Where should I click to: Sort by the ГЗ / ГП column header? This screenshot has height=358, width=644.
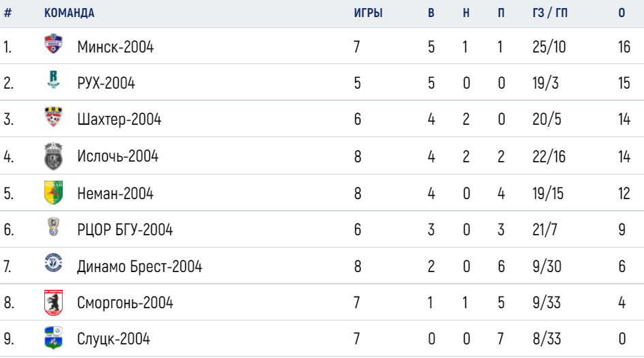pos(550,13)
